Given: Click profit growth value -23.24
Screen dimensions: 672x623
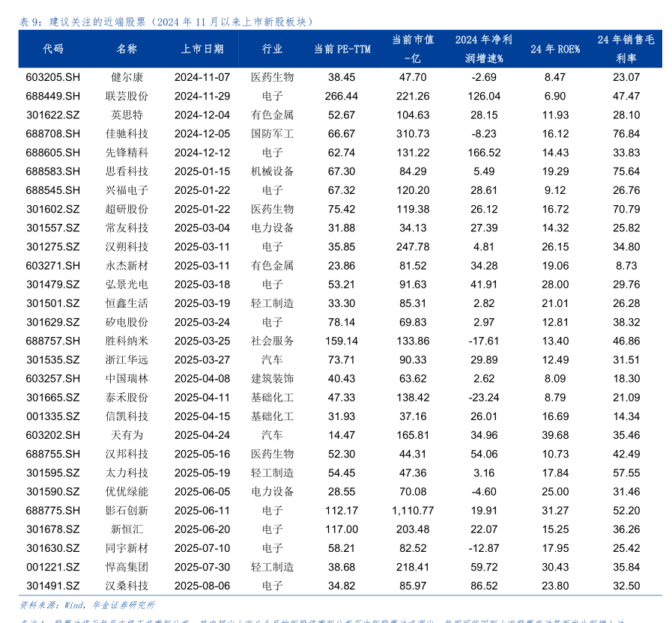Looking at the screenshot, I should pos(484,398).
